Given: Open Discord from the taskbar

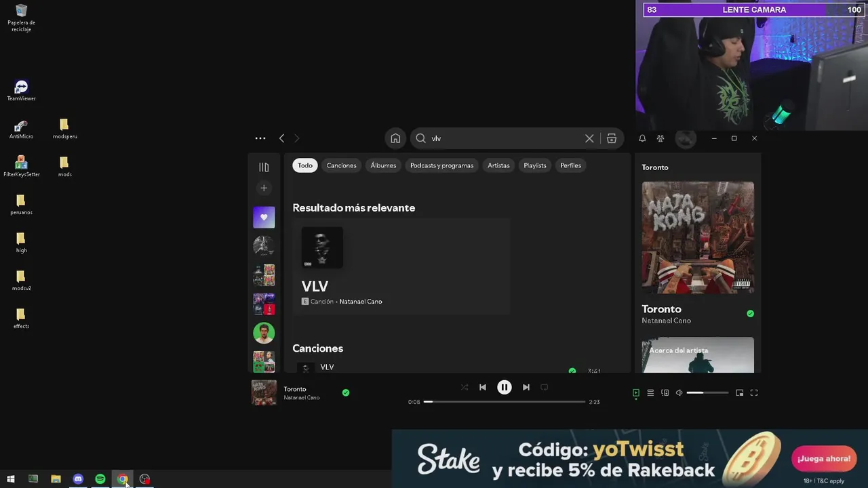Looking at the screenshot, I should click(x=78, y=479).
